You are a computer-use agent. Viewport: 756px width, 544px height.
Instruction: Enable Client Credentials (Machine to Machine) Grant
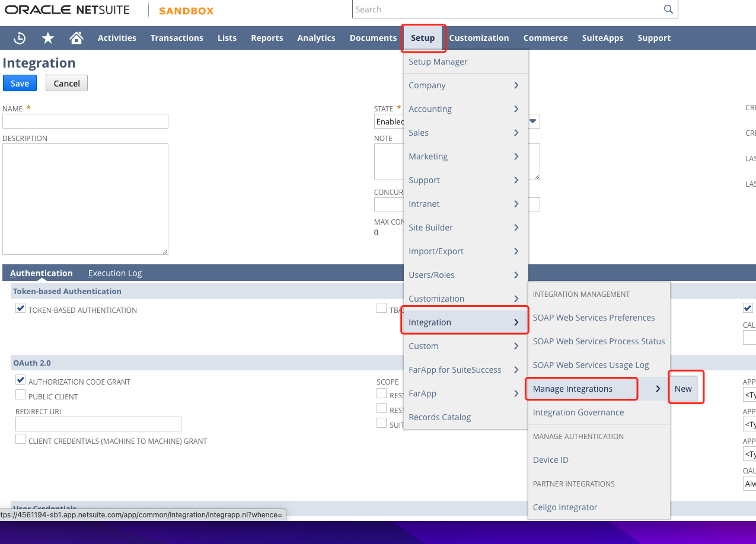click(21, 439)
